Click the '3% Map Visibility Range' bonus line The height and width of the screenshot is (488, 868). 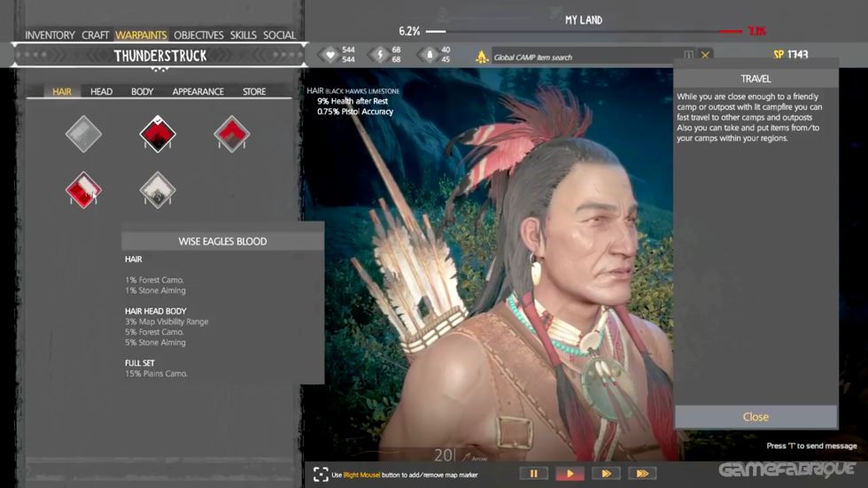tap(167, 321)
